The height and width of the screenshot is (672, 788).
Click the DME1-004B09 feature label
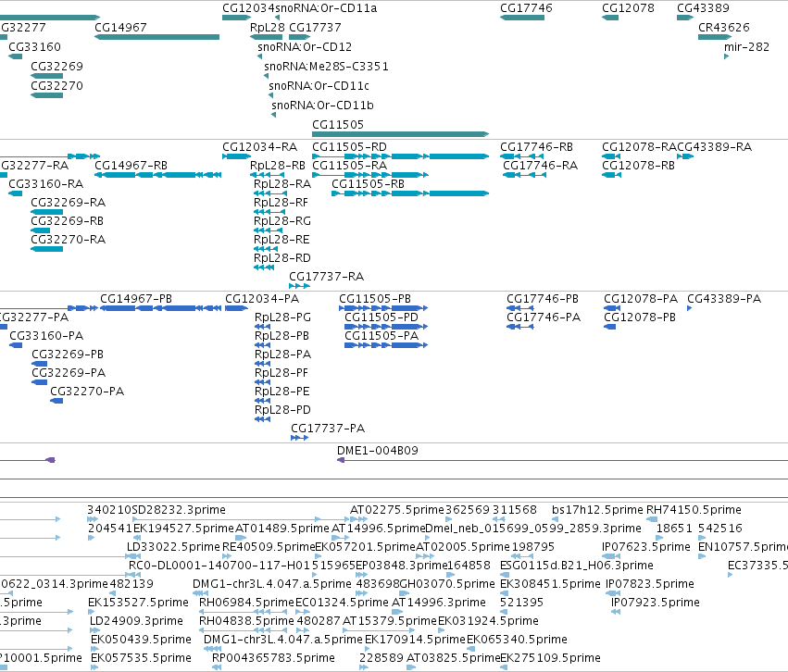pyautogui.click(x=378, y=451)
